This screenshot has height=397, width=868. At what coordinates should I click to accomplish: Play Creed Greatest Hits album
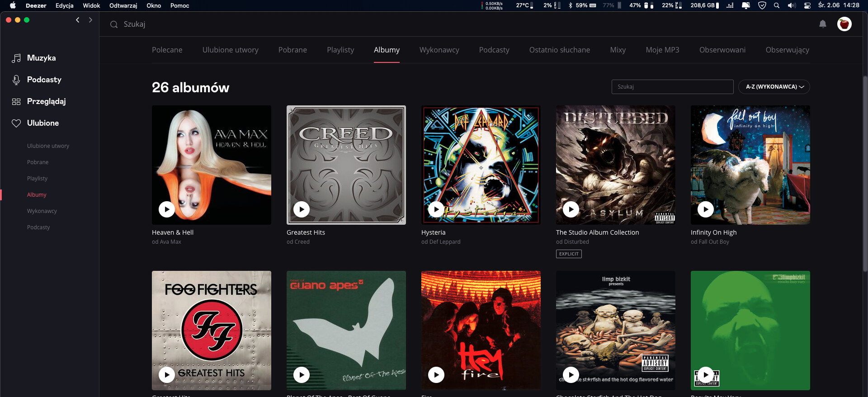click(302, 209)
